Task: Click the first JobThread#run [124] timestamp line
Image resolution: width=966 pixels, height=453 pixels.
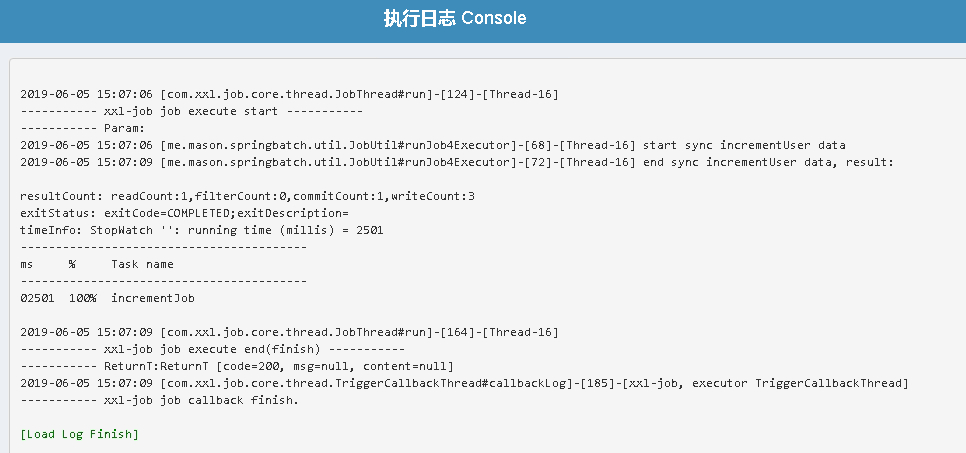Action: click(x=289, y=94)
